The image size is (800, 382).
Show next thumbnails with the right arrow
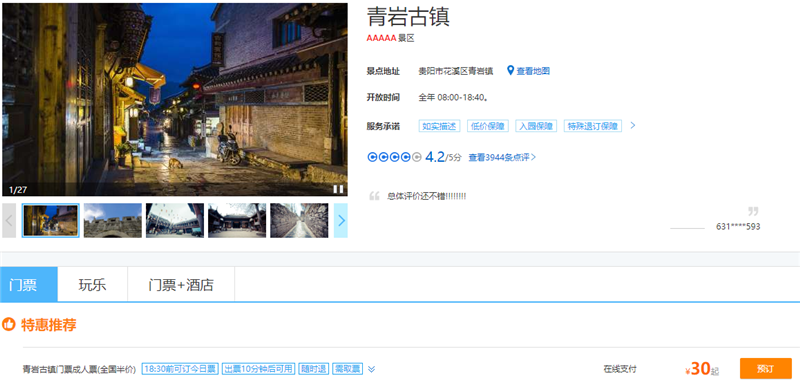341,220
